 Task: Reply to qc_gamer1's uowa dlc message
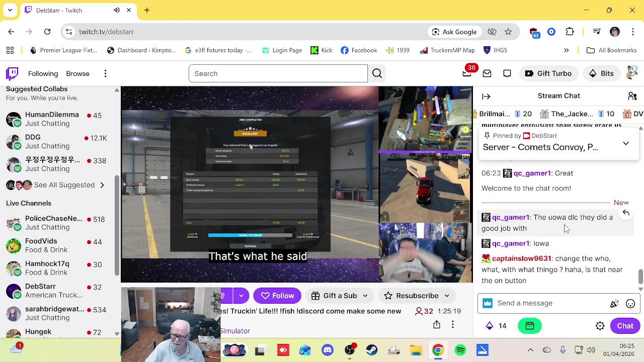pyautogui.click(x=626, y=213)
